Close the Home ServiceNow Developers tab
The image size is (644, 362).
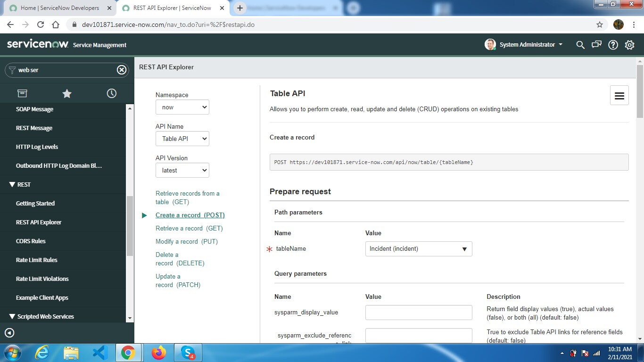(x=109, y=8)
